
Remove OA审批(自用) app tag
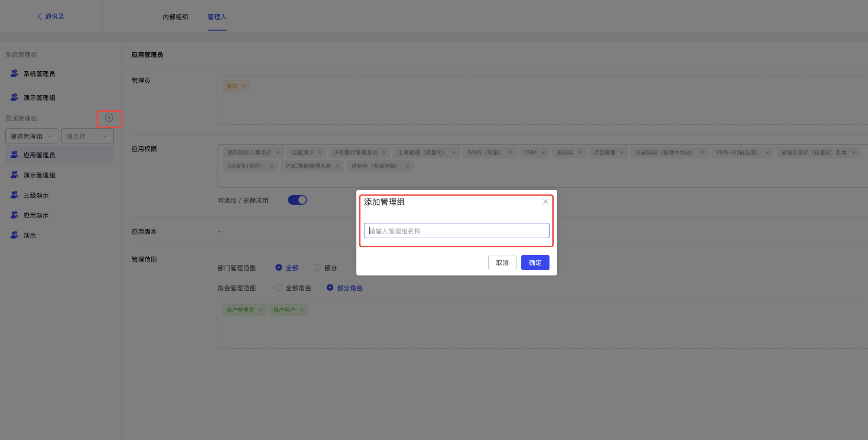point(272,166)
